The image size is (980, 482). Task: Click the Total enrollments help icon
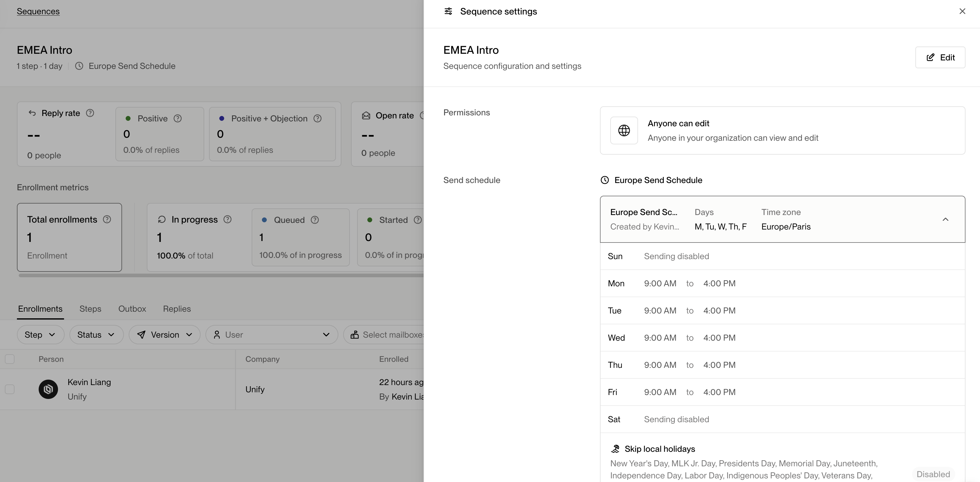[107, 219]
